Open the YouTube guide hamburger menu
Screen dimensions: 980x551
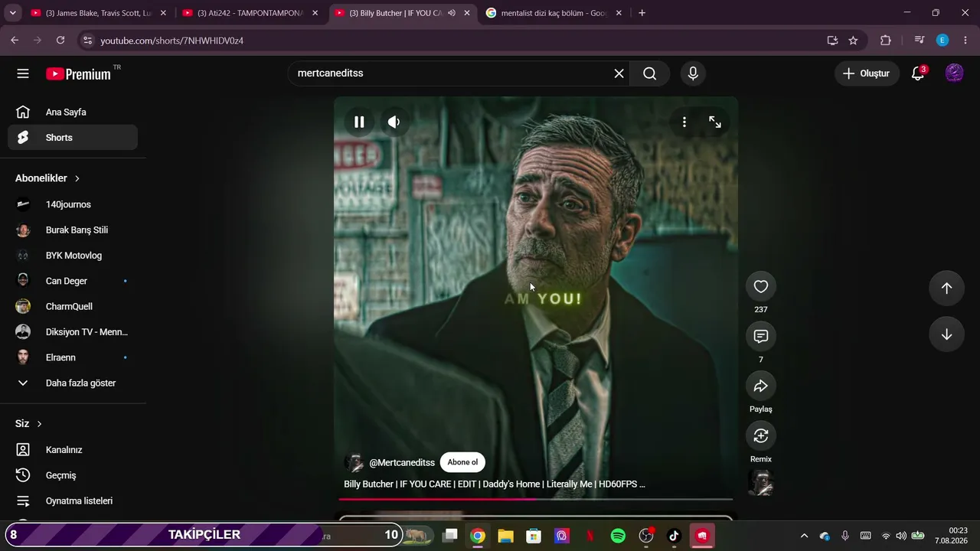click(x=23, y=73)
